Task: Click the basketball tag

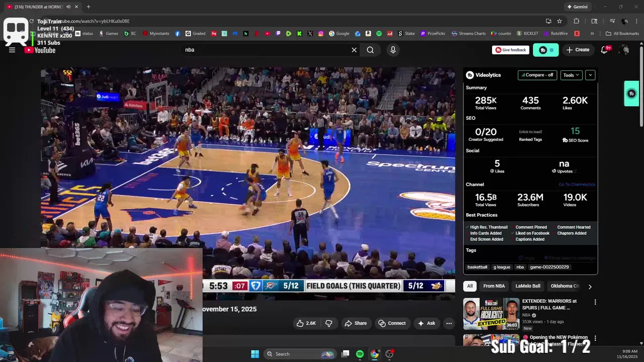Action: click(x=477, y=267)
